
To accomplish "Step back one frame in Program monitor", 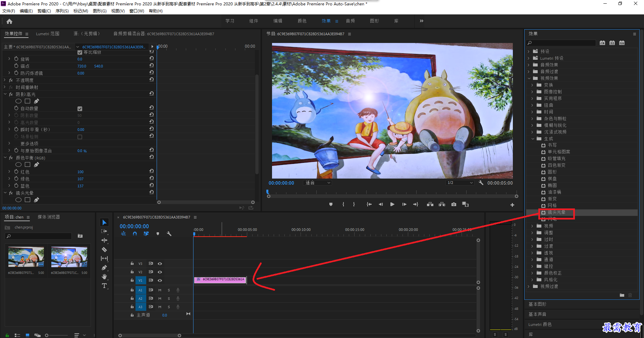I will (x=381, y=204).
